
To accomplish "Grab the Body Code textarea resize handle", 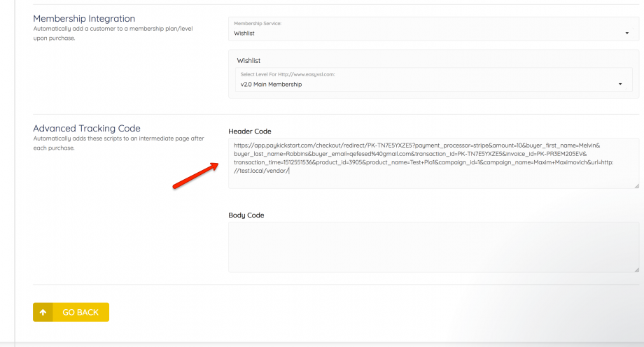I will pyautogui.click(x=636, y=269).
